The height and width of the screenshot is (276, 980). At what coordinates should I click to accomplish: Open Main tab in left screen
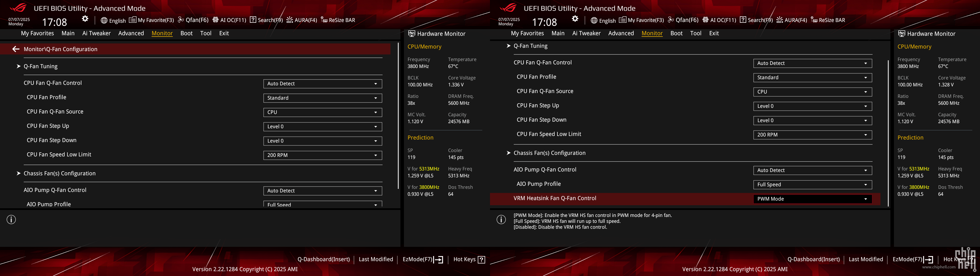(68, 33)
